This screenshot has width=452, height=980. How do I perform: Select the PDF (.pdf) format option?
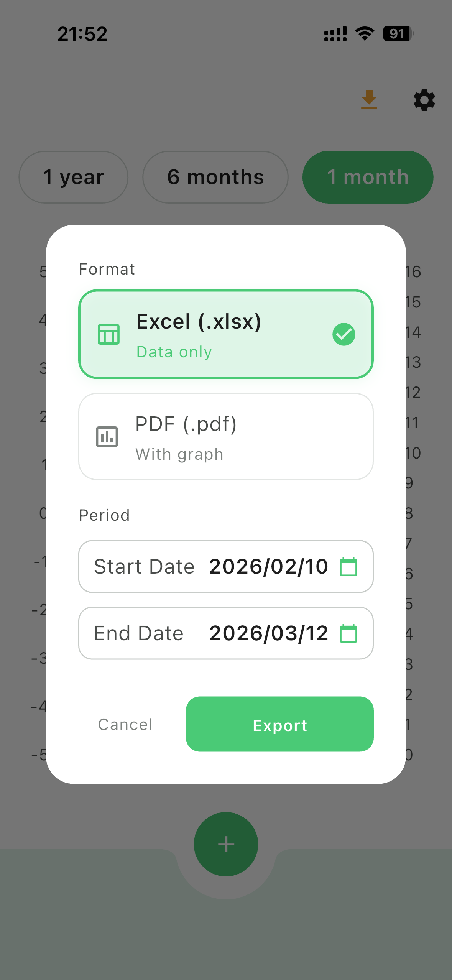pyautogui.click(x=226, y=436)
